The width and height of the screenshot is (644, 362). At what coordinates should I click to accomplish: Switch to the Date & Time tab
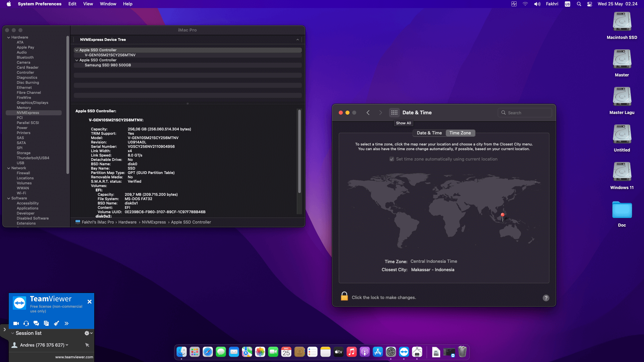429,133
